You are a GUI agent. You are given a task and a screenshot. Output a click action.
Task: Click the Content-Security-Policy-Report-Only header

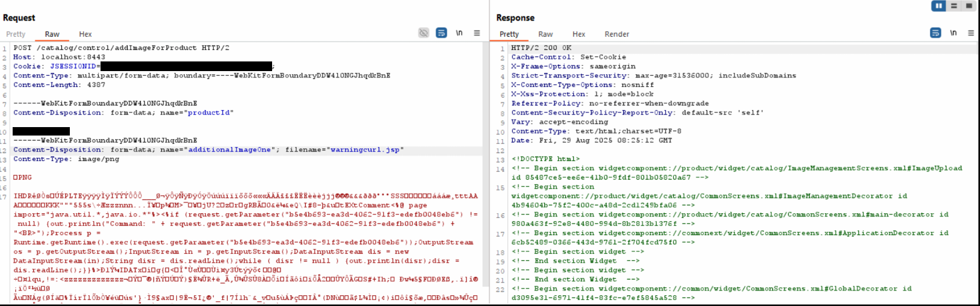click(637, 113)
